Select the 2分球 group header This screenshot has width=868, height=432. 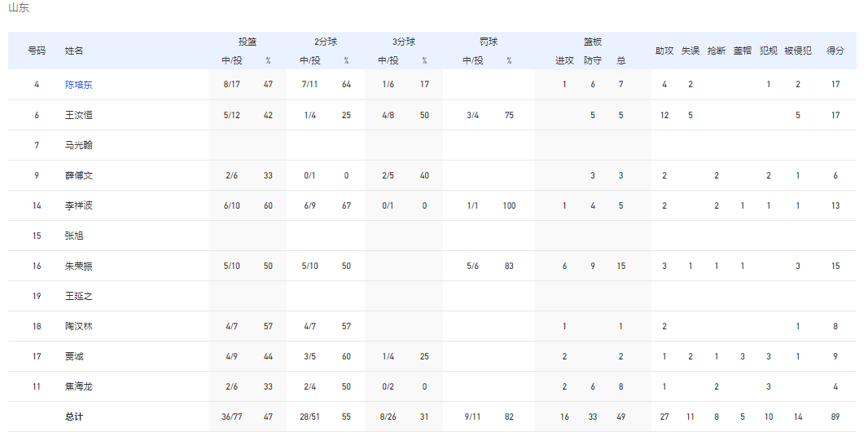tap(326, 42)
